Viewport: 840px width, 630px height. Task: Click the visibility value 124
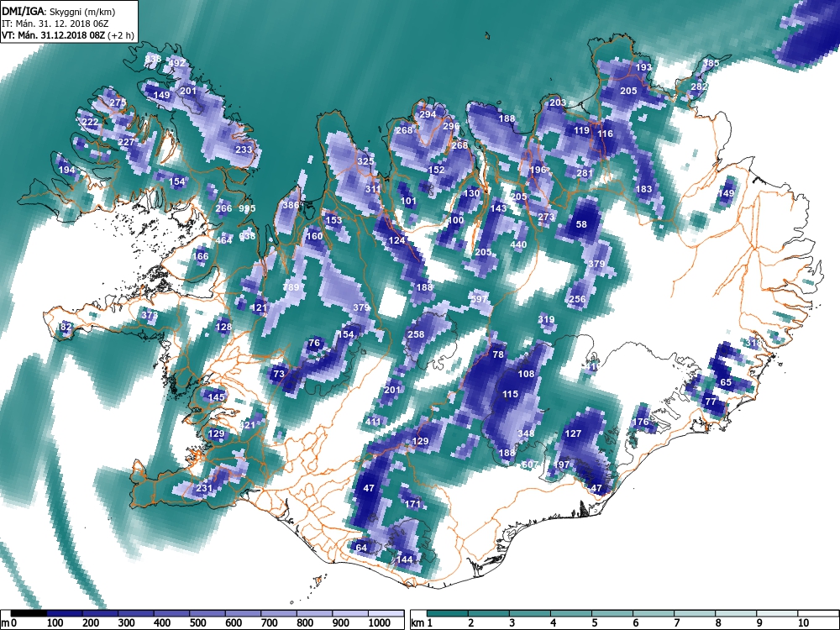(x=397, y=240)
